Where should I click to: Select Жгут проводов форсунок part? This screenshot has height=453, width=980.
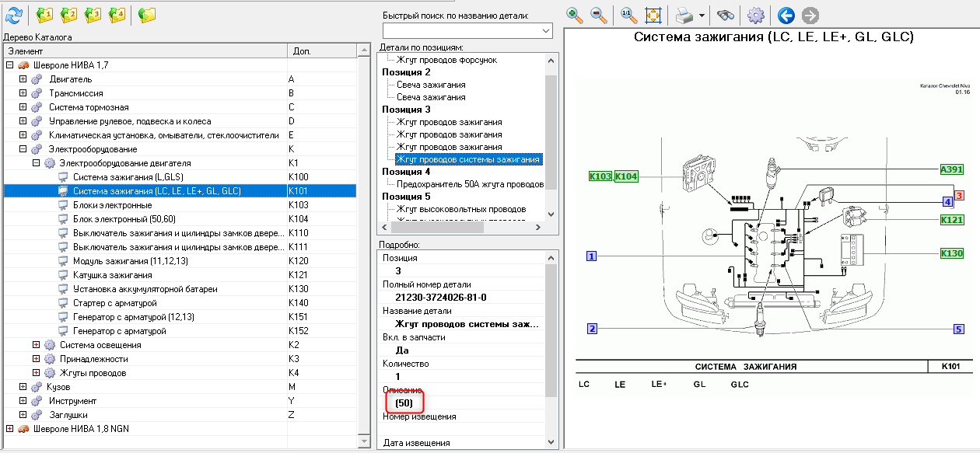point(446,60)
